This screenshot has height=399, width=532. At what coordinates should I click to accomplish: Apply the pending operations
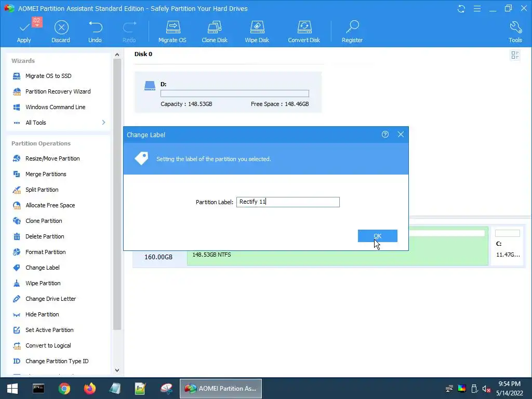24,32
